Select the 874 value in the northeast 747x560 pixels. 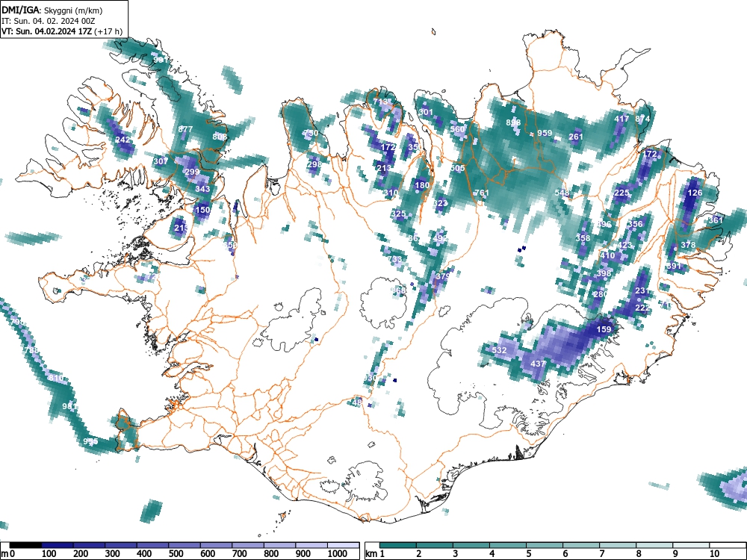click(642, 119)
